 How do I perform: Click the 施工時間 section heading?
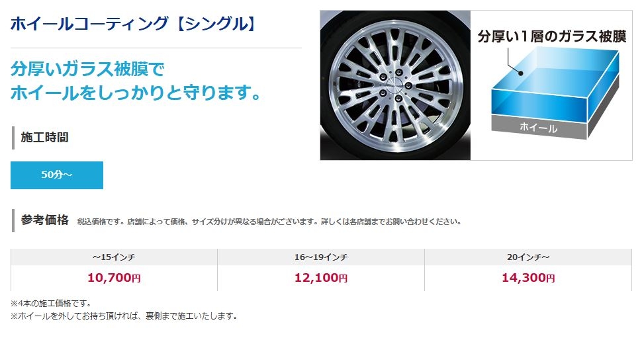45,138
